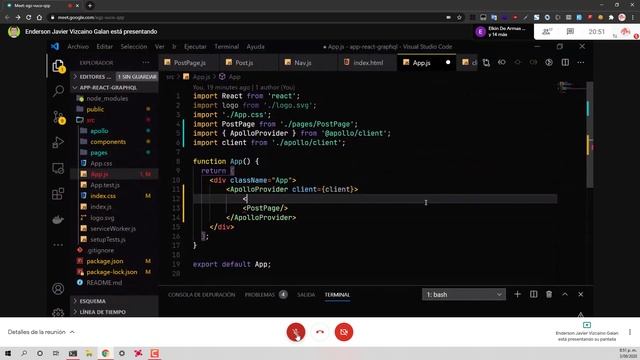Create a new terminal with plus icon
Screen dimensions: 640x360
[518, 294]
